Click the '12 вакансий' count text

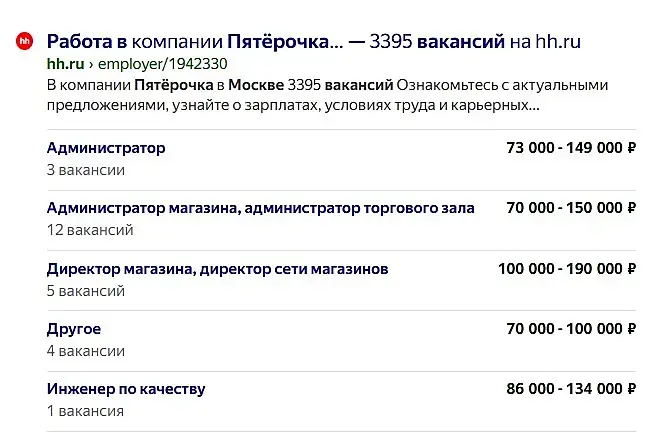pyautogui.click(x=90, y=230)
